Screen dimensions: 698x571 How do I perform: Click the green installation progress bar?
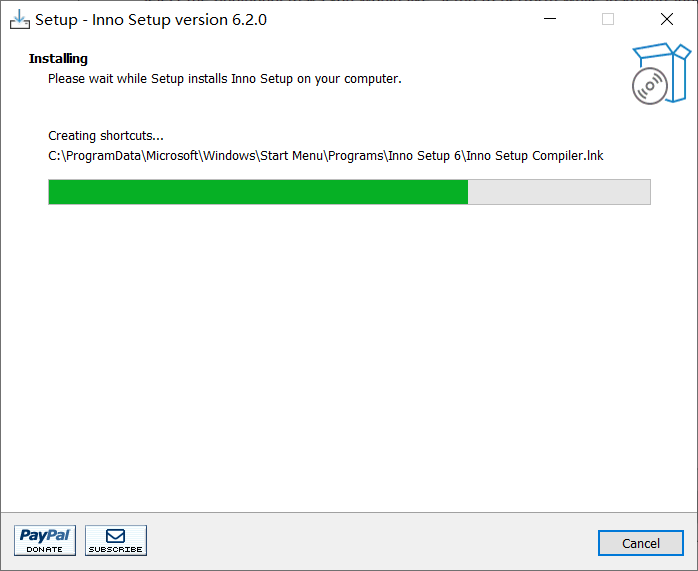[349, 192]
